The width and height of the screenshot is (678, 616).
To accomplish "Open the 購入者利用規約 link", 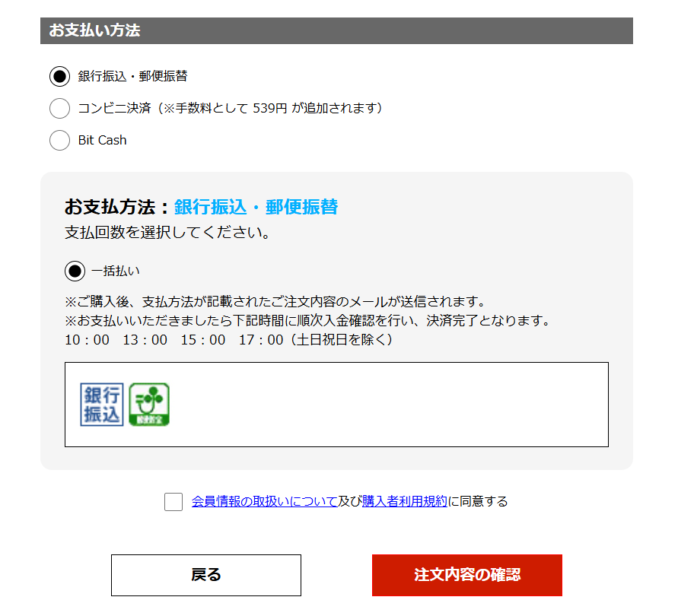I will coord(405,501).
